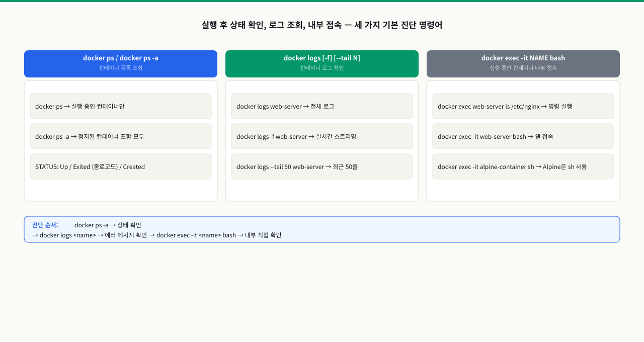Screen dimensions: 644x342
Task: Click the slide title about 세 가지 기본 진단 명령어
Action: coord(322,25)
